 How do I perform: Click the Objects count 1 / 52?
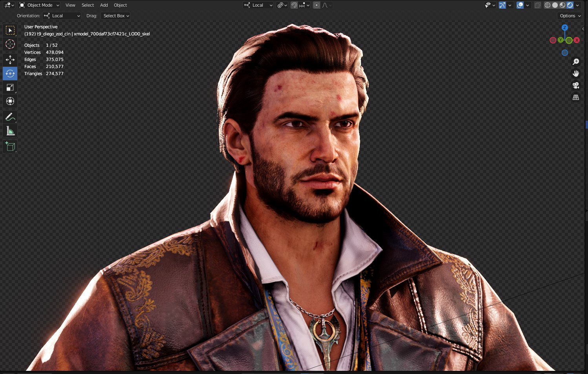pos(52,45)
